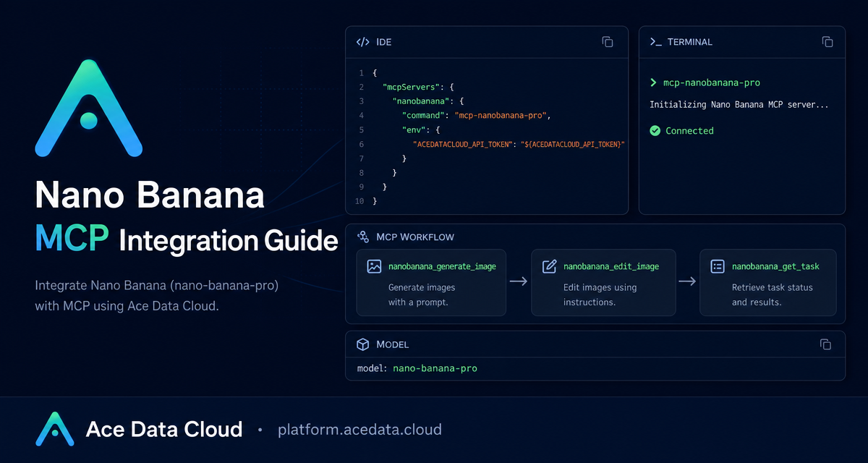This screenshot has height=463, width=868.
Task: Click "Initializing Nano Banana MCP server..." line
Action: [x=739, y=105]
